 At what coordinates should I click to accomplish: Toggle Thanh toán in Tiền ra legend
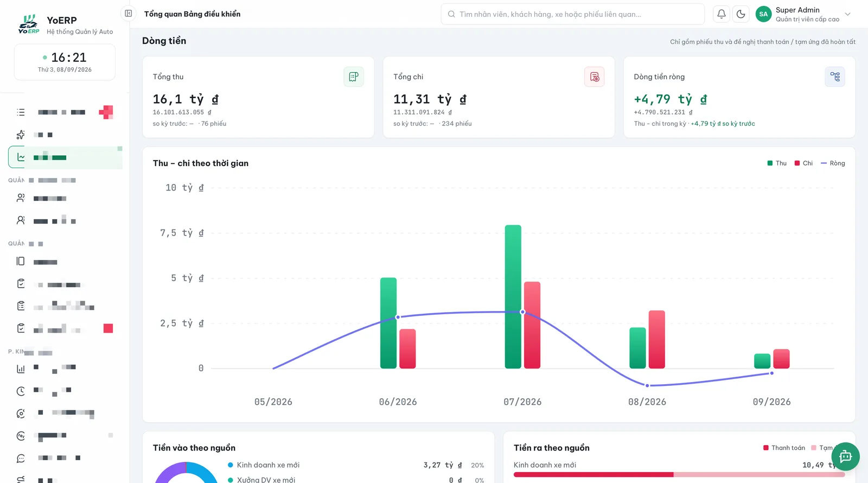click(784, 448)
